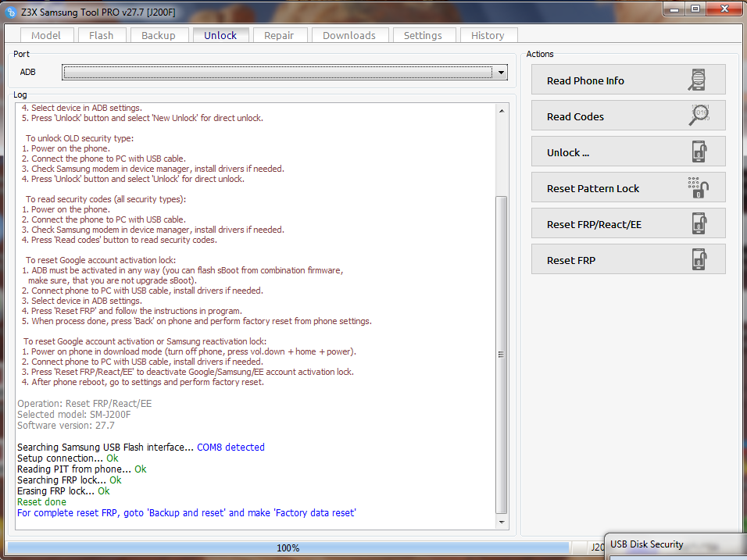Click the log scrollbar down arrow
The width and height of the screenshot is (747, 560).
pos(501,523)
